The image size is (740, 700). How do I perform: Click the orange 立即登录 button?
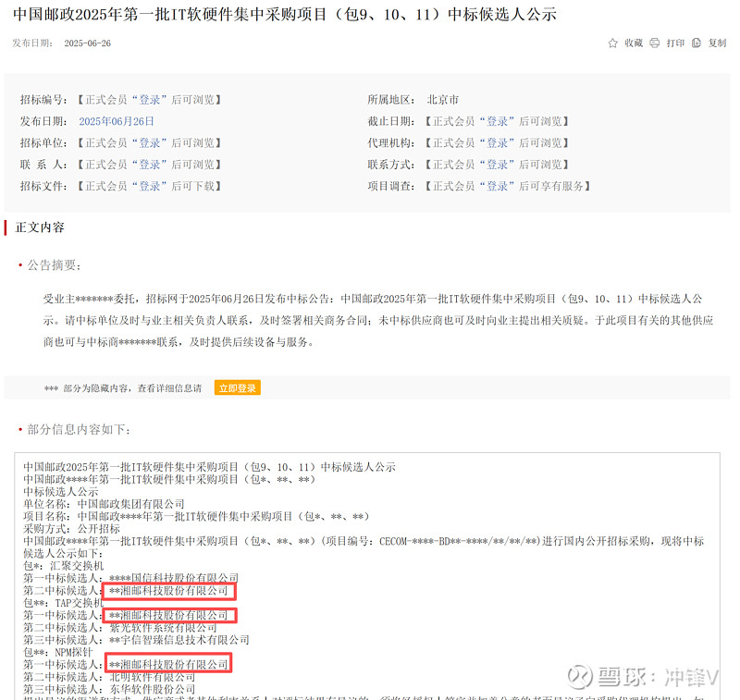(x=238, y=387)
